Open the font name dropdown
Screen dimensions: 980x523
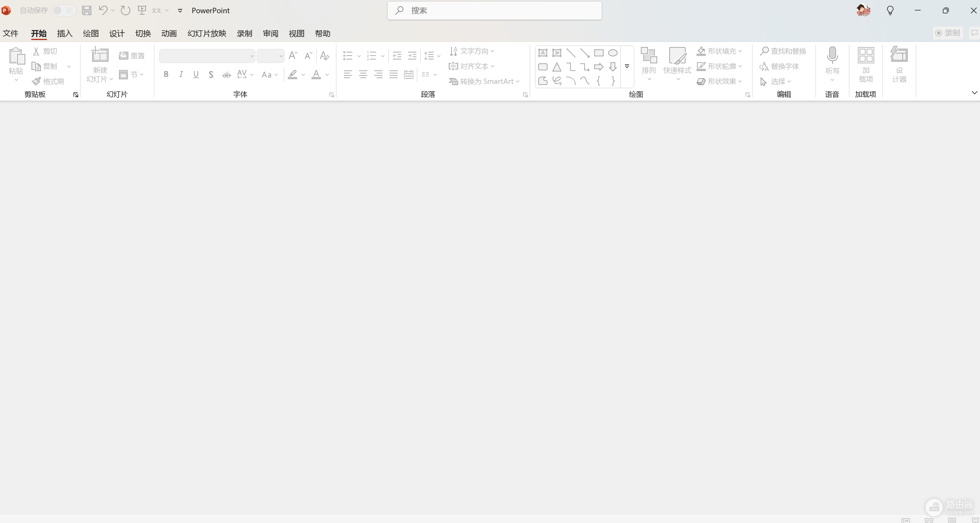pyautogui.click(x=252, y=56)
